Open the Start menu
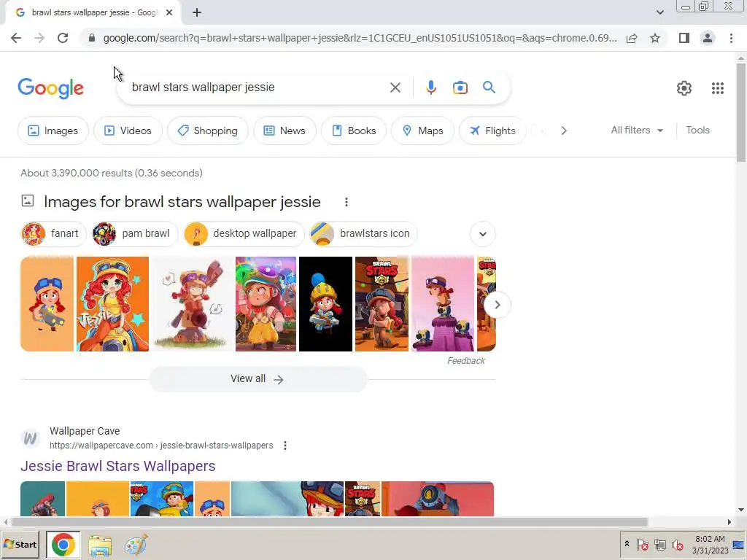Image resolution: width=747 pixels, height=560 pixels. tap(20, 545)
